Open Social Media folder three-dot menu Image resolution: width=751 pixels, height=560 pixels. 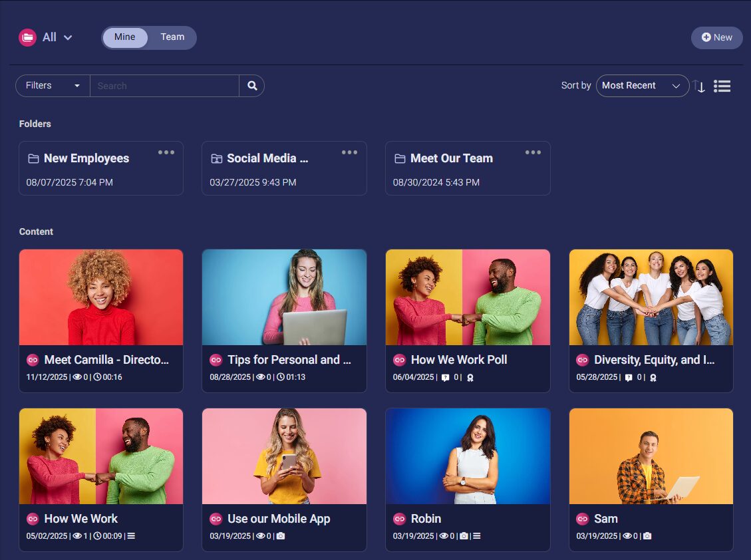[349, 152]
